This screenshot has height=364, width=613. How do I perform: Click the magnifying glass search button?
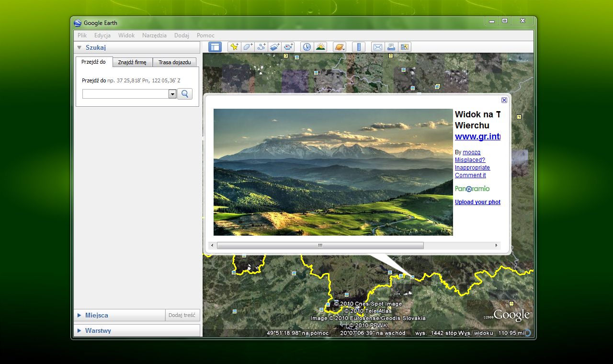pos(185,94)
